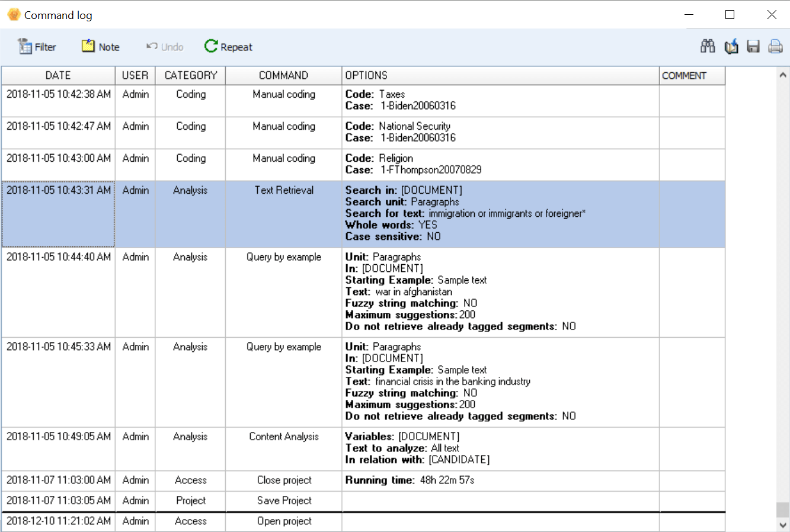Click the Save Project command cell
This screenshot has width=790, height=532.
click(284, 501)
